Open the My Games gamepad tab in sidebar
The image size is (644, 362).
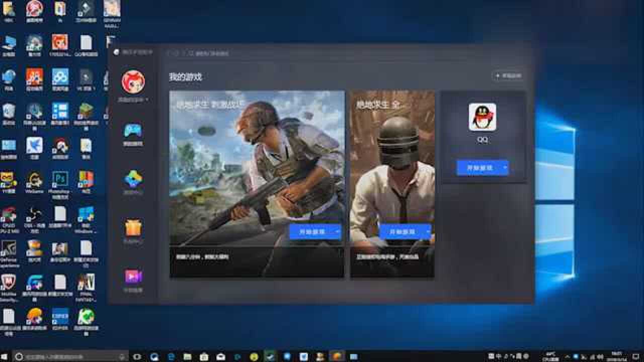tap(133, 134)
